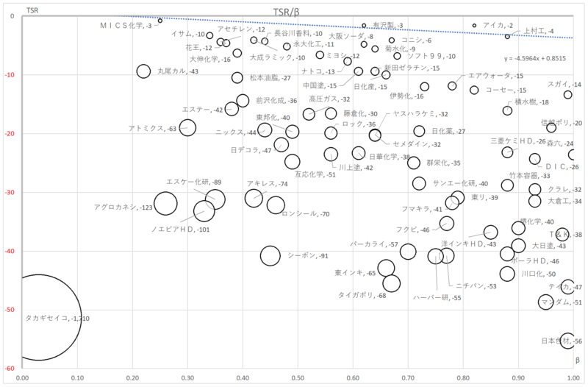Click the フクビ, -46 label
This screenshot has height=387, width=588.
click(413, 230)
